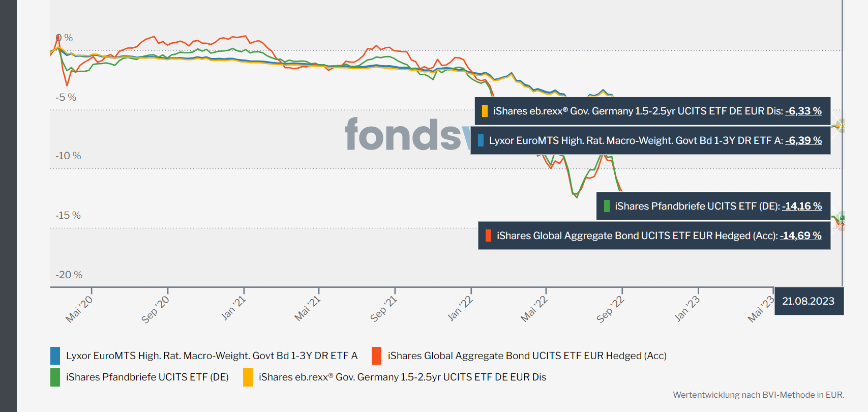Hide iShares Global Aggregate Bond legend series

tap(527, 356)
